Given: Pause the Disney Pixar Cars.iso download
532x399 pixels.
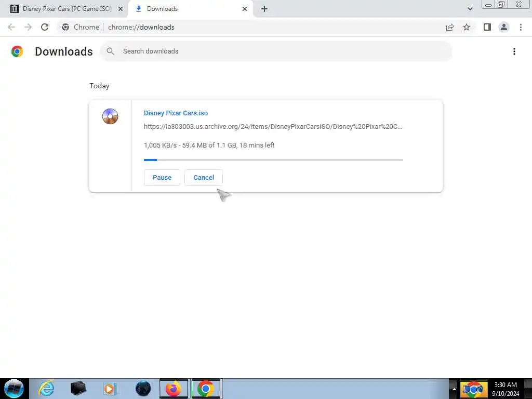Looking at the screenshot, I should 162,178.
